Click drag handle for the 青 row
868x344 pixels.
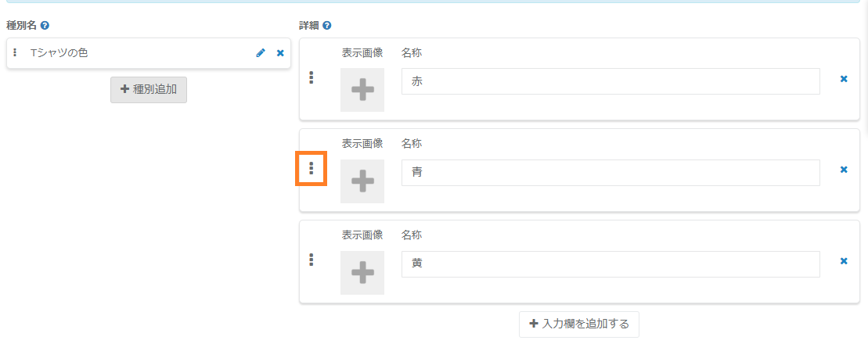click(x=312, y=169)
